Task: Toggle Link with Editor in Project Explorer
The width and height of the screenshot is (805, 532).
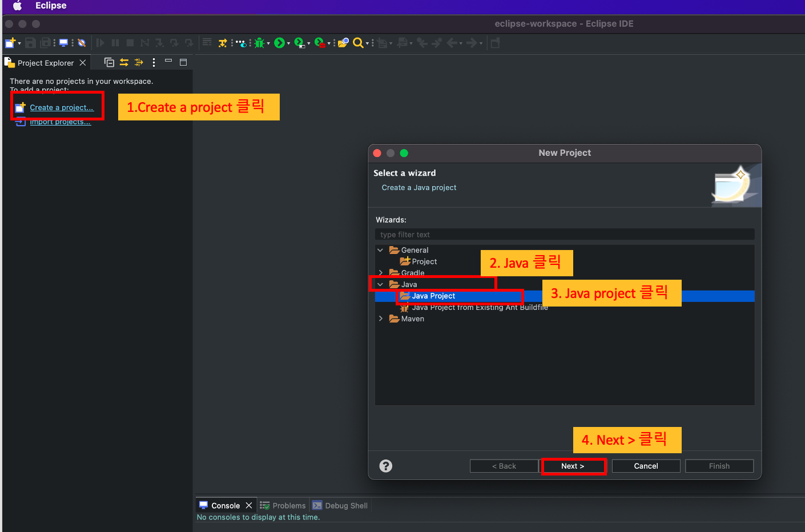Action: [124, 62]
